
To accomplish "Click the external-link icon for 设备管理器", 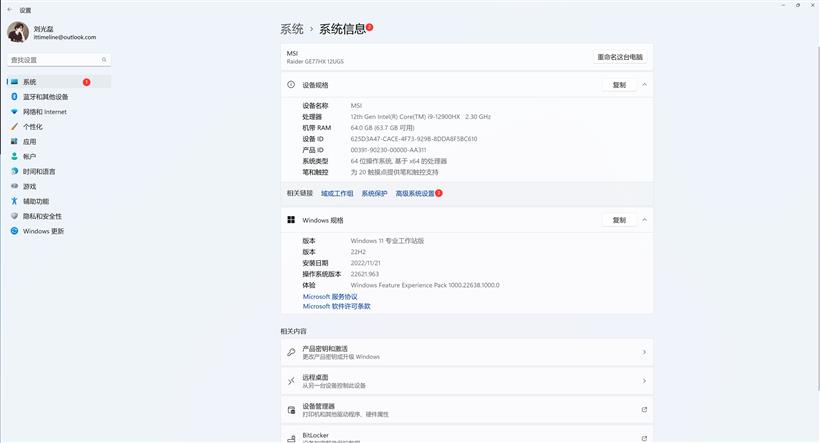I will (644, 410).
